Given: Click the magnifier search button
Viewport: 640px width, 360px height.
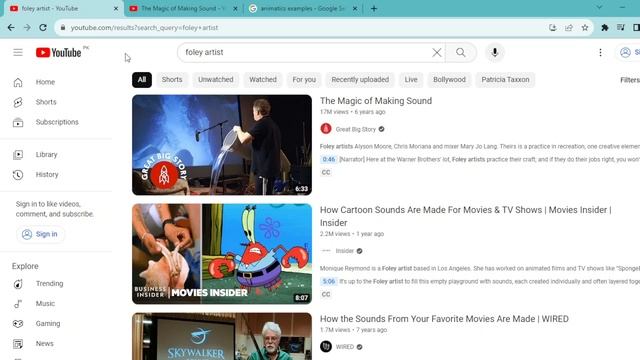Looking at the screenshot, I should click(461, 52).
